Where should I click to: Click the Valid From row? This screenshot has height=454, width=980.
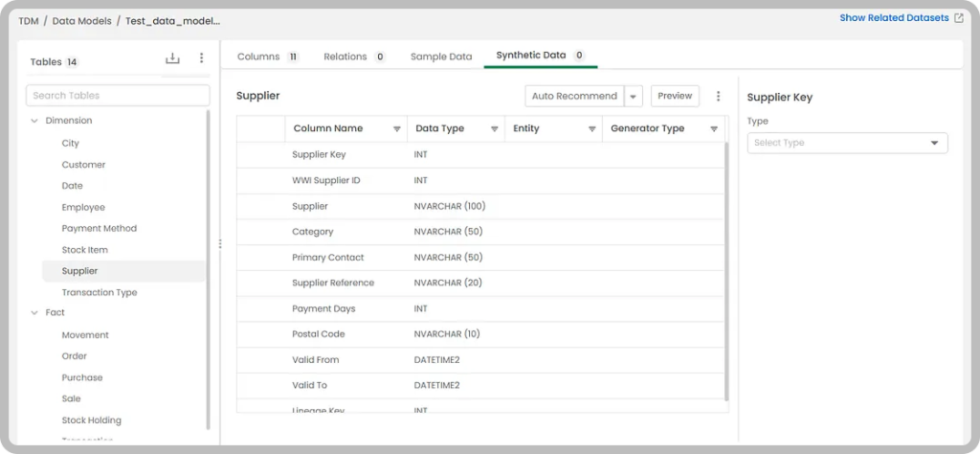tap(480, 360)
